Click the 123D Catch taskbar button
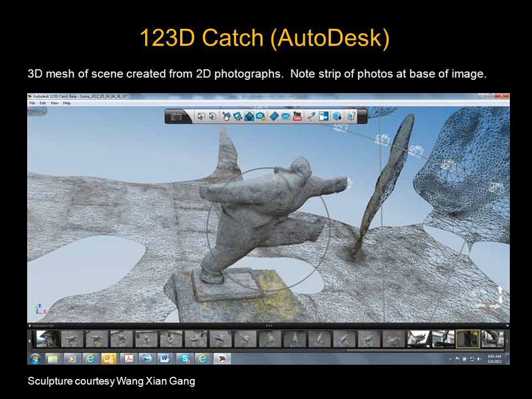The height and width of the screenshot is (399, 532). click(222, 359)
